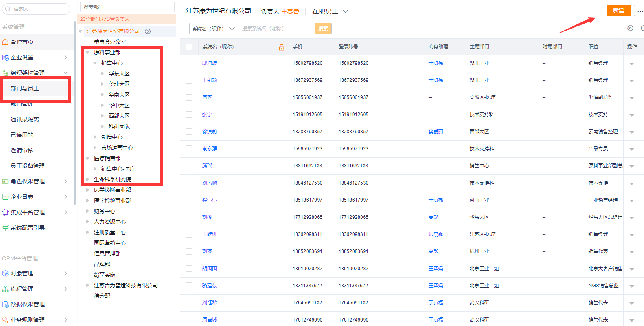
Task: Tick checkbox for row 18010020282
Action: tap(189, 269)
